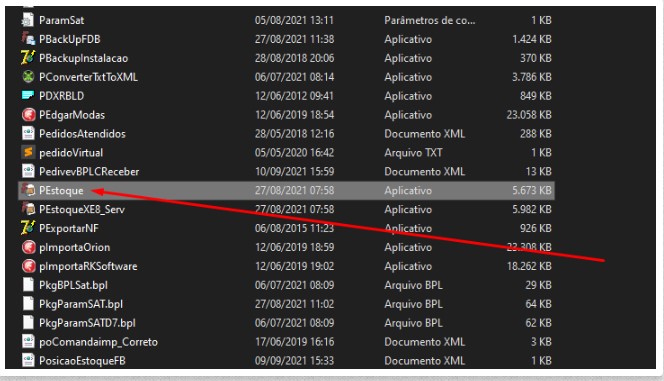Viewport: 664px width, 381px height.
Task: Click the PkgParamSAT.bpl file icon
Action: [x=28, y=304]
